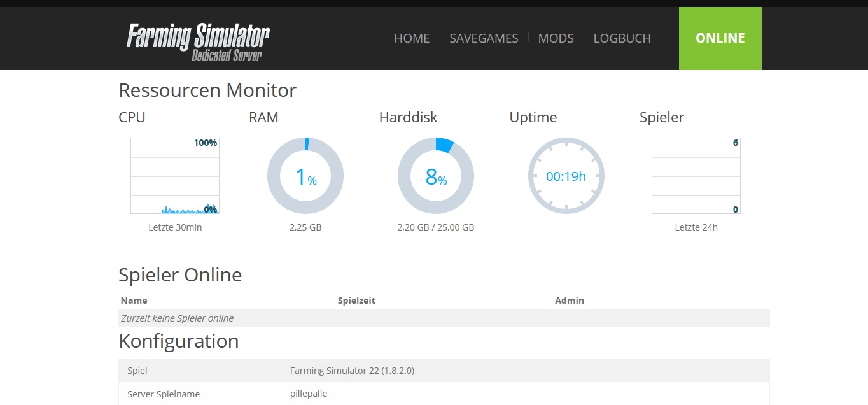Open the LOGBUCH page
Screen dimensions: 868x405
pyautogui.click(x=622, y=38)
